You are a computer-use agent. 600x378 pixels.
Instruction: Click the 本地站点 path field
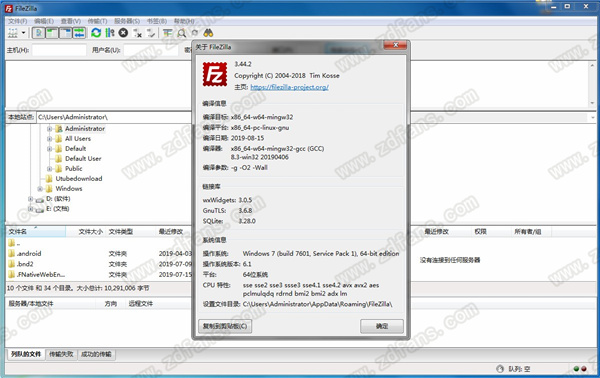(114, 117)
